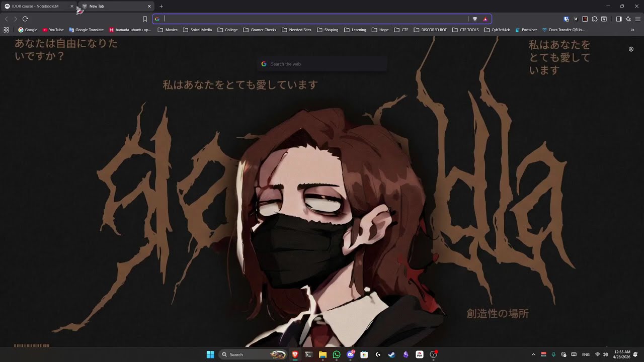The image size is (644, 362).
Task: Click the Search the web box
Action: tap(322, 64)
